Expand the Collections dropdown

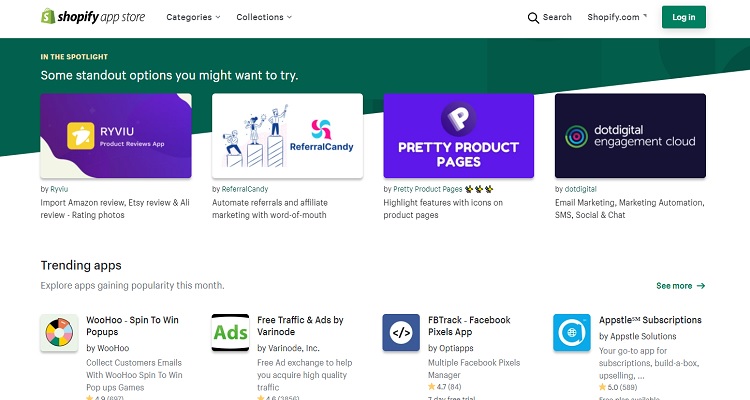pos(264,17)
